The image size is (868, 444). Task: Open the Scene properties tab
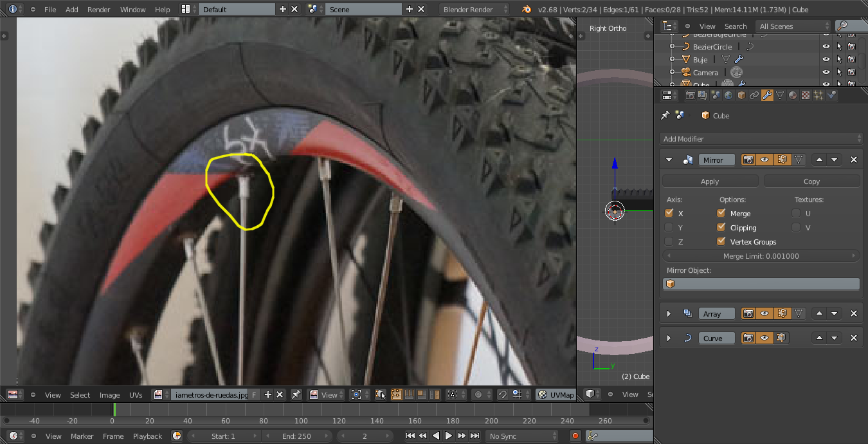[716, 95]
